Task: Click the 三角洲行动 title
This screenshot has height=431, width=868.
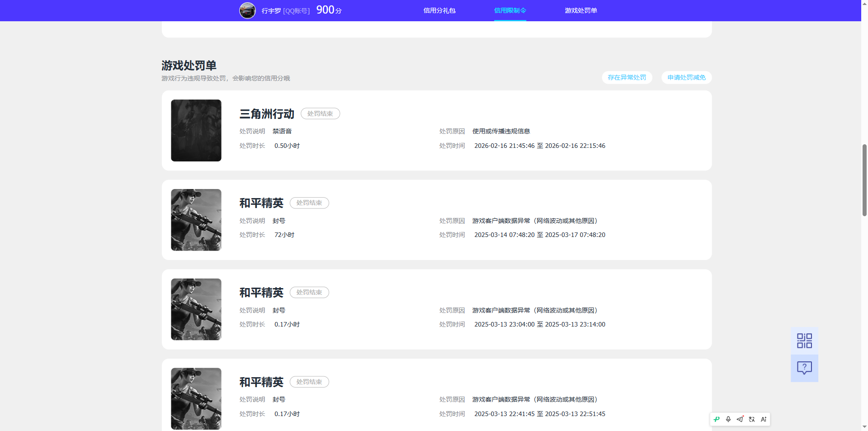Action: [267, 114]
